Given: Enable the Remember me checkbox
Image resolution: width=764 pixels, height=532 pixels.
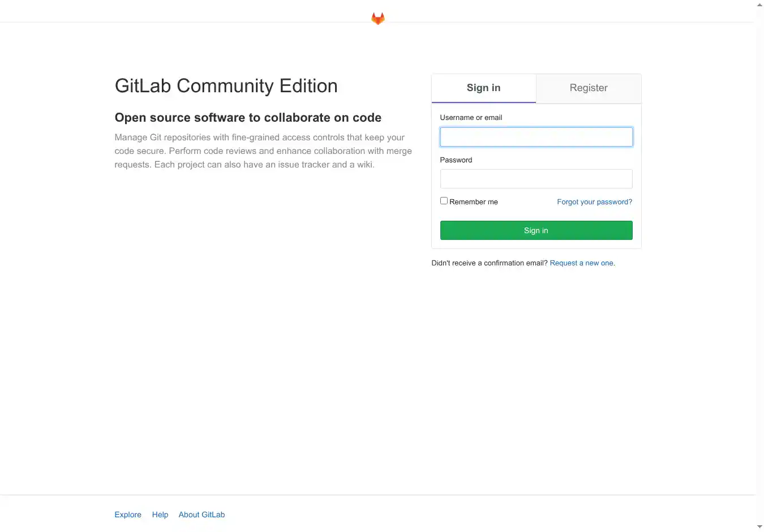Looking at the screenshot, I should [x=444, y=201].
